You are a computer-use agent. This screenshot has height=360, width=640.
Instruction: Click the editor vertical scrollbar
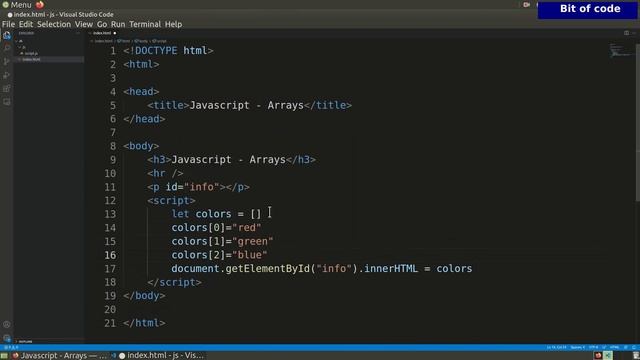(x=638, y=122)
